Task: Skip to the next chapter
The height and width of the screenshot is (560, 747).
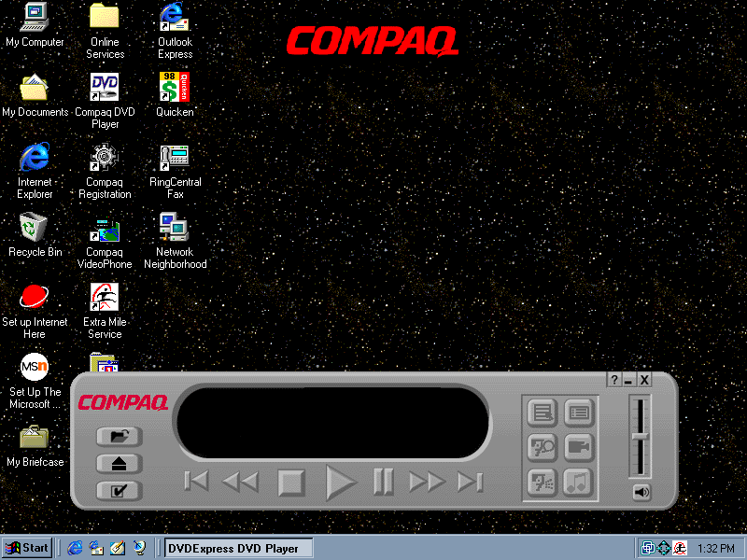Action: [471, 482]
